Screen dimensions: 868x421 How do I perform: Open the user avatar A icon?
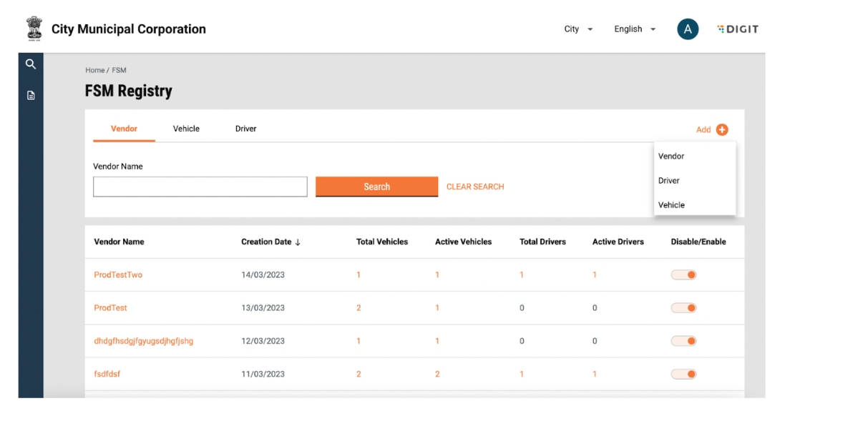coord(688,29)
